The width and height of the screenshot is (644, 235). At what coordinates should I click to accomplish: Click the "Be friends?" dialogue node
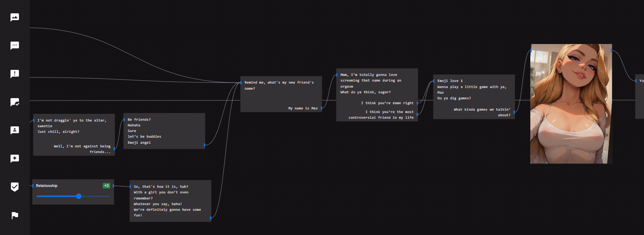(x=164, y=131)
